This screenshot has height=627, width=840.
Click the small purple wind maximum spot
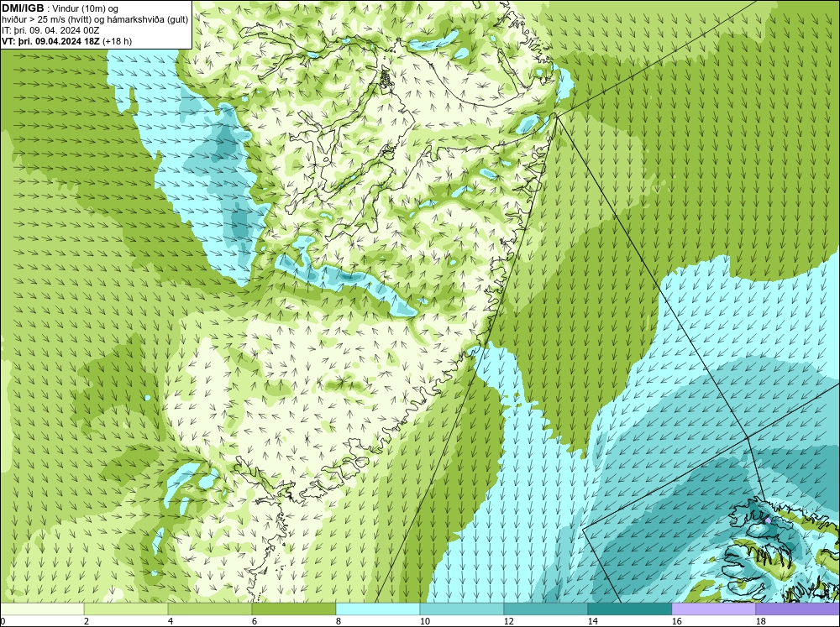pyautogui.click(x=769, y=520)
